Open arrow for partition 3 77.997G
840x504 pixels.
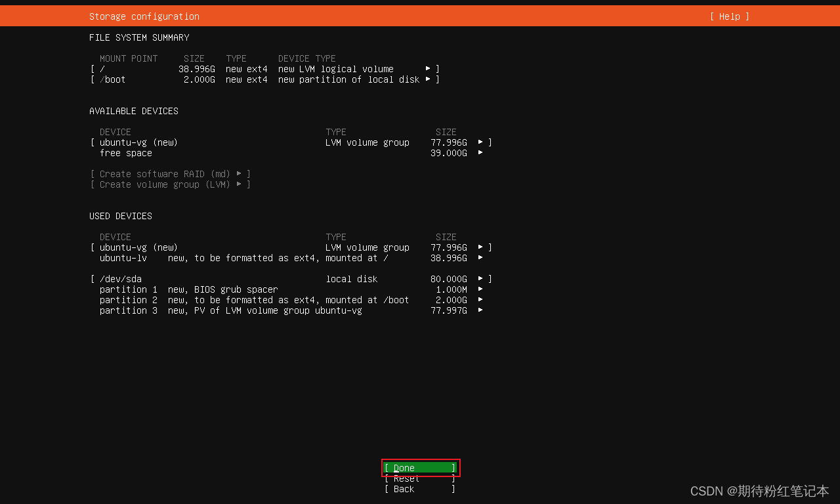point(480,310)
